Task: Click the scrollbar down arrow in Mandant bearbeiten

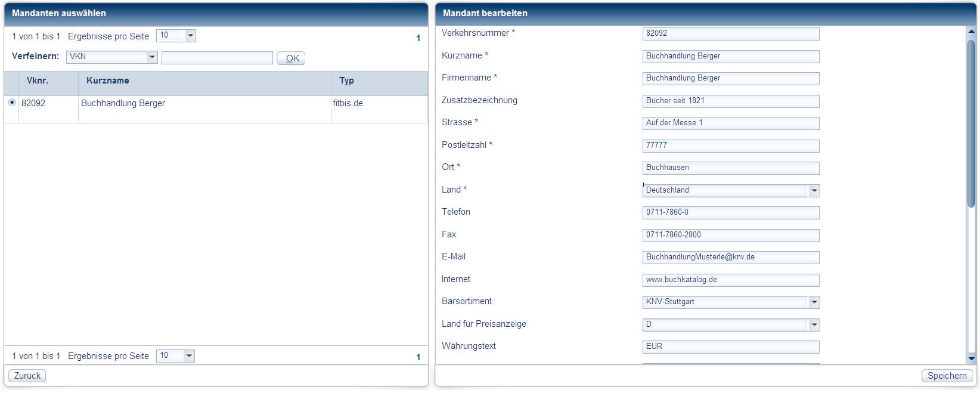Action: (971, 359)
